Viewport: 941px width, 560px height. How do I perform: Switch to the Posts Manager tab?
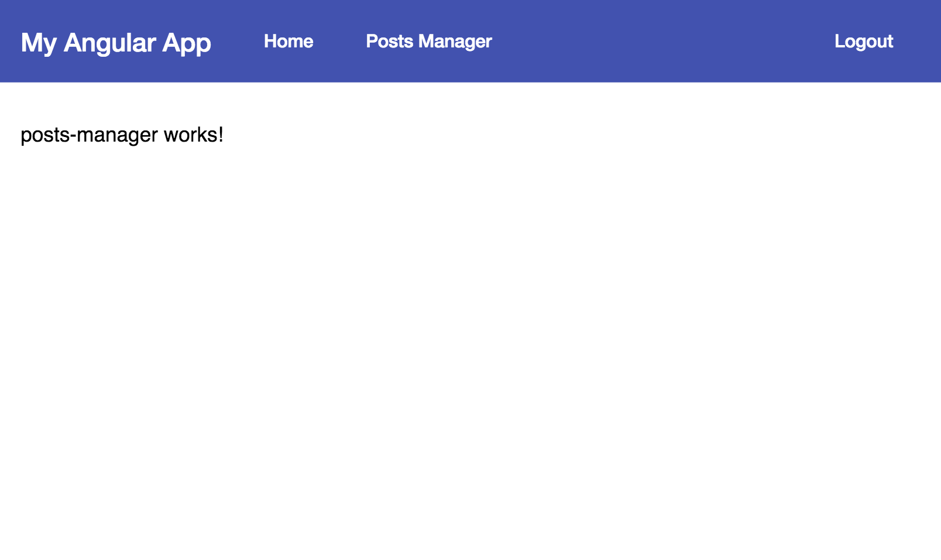click(x=428, y=42)
